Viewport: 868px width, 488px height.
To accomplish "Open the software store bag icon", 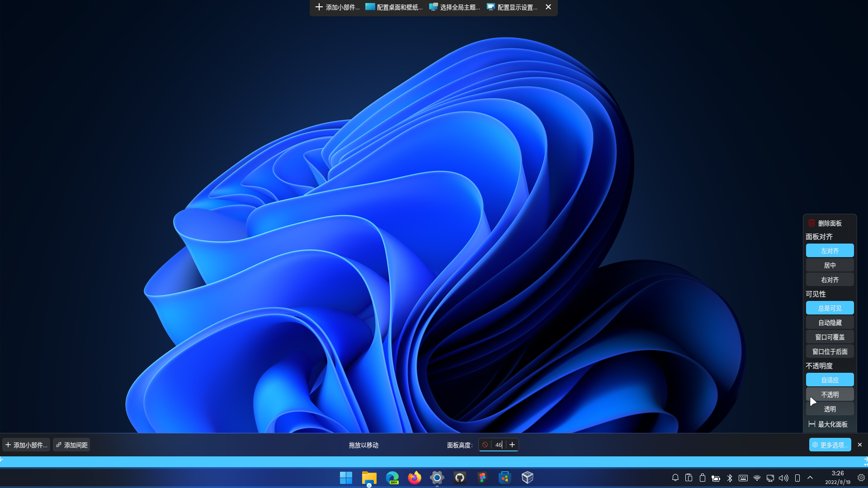I will pos(505,478).
